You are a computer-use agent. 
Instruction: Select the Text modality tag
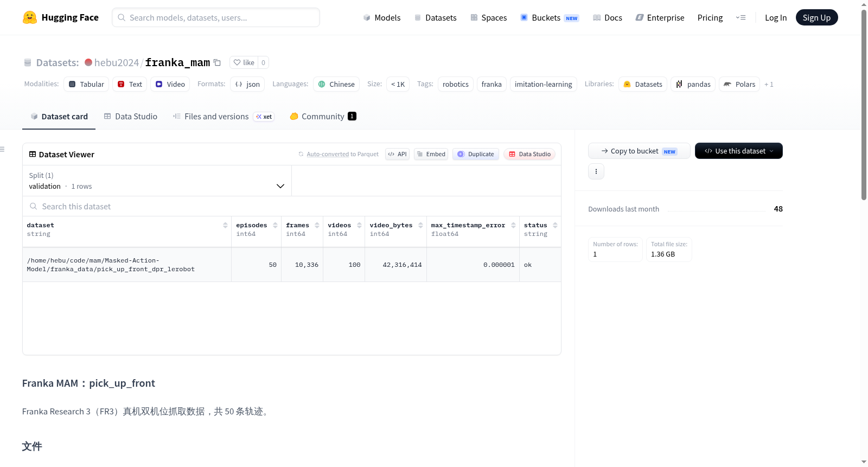click(130, 84)
